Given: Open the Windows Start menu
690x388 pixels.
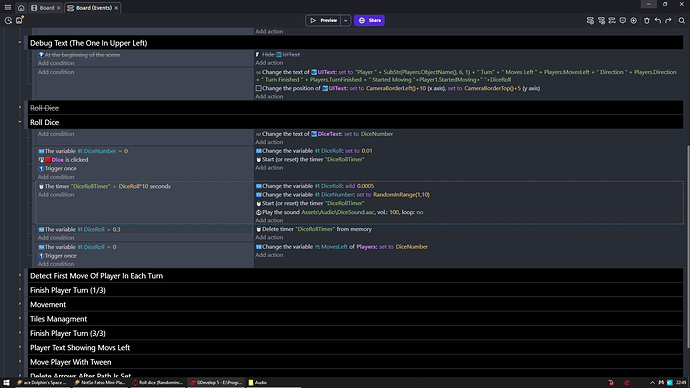Looking at the screenshot, I should (x=6, y=383).
